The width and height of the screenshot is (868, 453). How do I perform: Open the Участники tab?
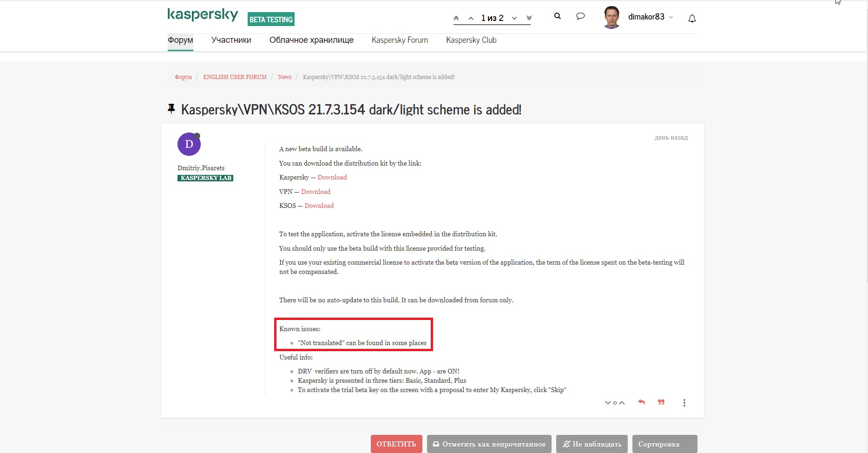point(231,40)
